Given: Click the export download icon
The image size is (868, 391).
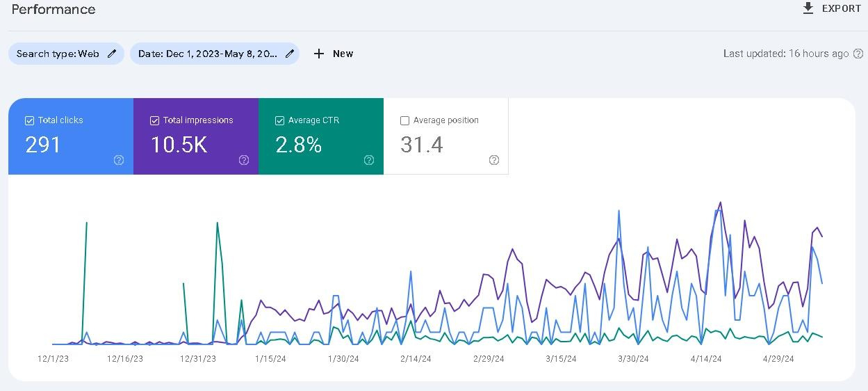Looking at the screenshot, I should (x=808, y=8).
